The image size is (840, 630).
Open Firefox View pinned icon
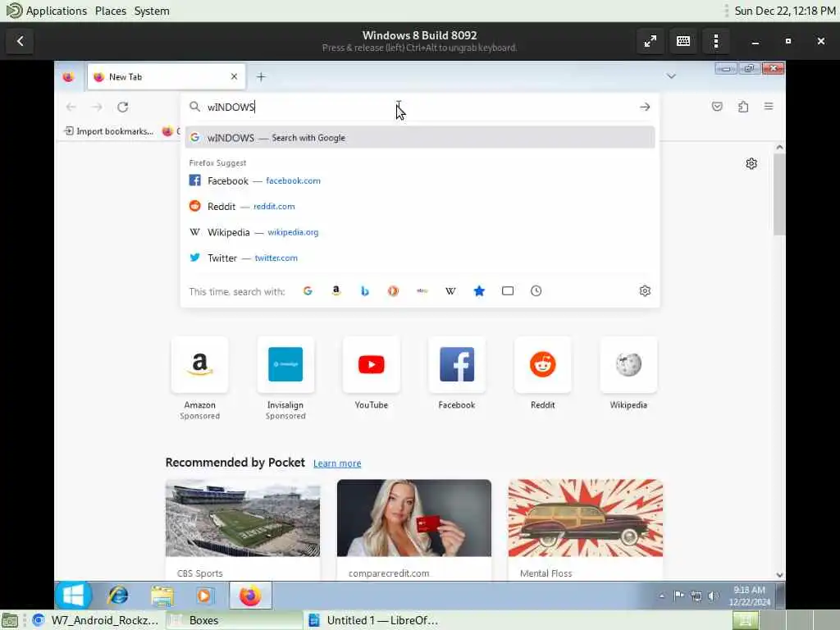[69, 76]
